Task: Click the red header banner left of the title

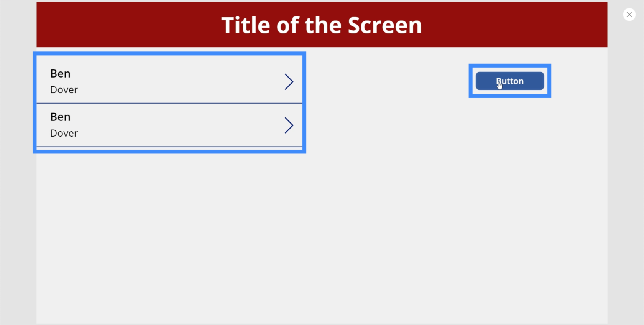Action: (127, 25)
